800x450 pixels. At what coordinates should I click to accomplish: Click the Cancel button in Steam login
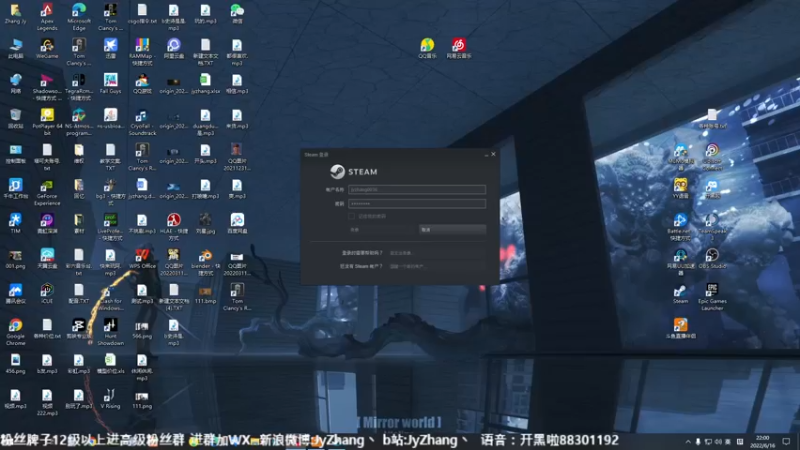(452, 230)
